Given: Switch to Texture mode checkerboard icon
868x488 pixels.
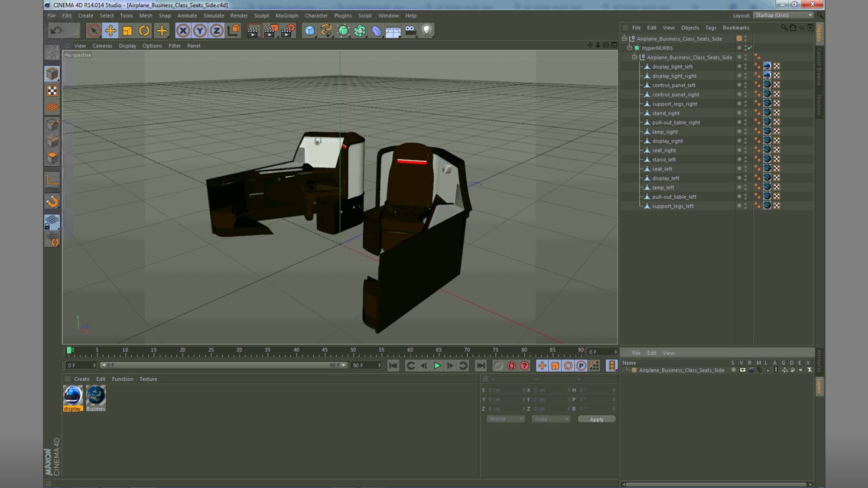Looking at the screenshot, I should pyautogui.click(x=52, y=91).
